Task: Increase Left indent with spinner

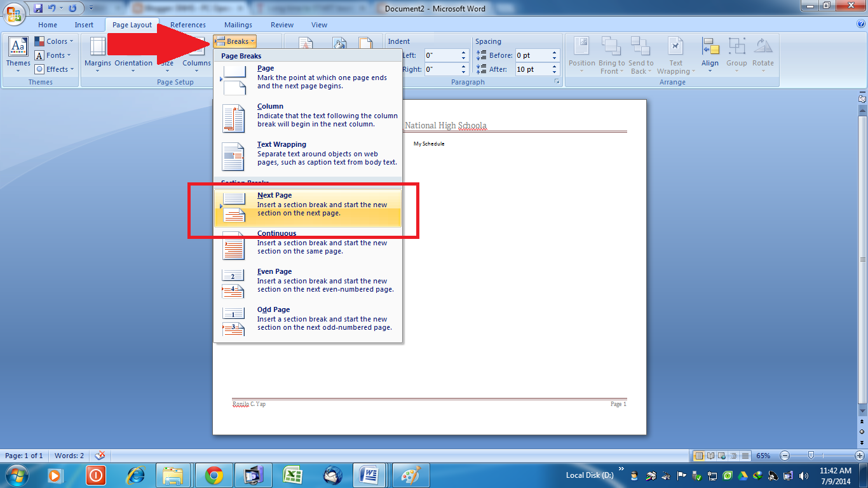Action: (x=464, y=53)
